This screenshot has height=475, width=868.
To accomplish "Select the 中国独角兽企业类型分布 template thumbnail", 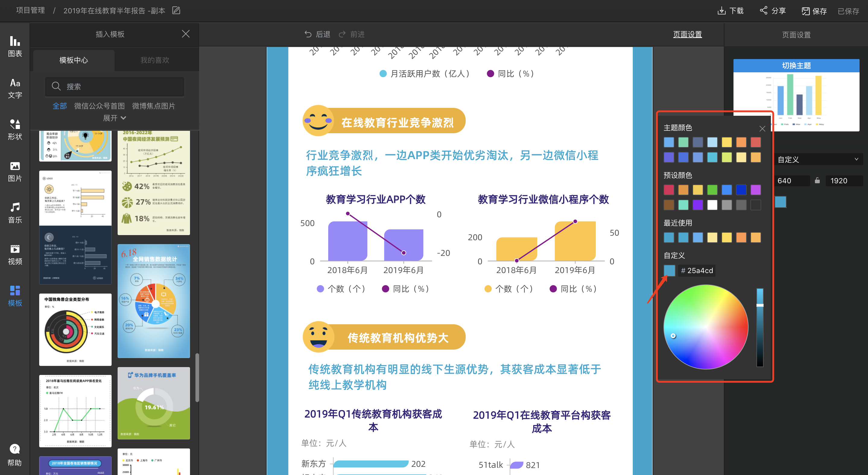I will pos(75,329).
